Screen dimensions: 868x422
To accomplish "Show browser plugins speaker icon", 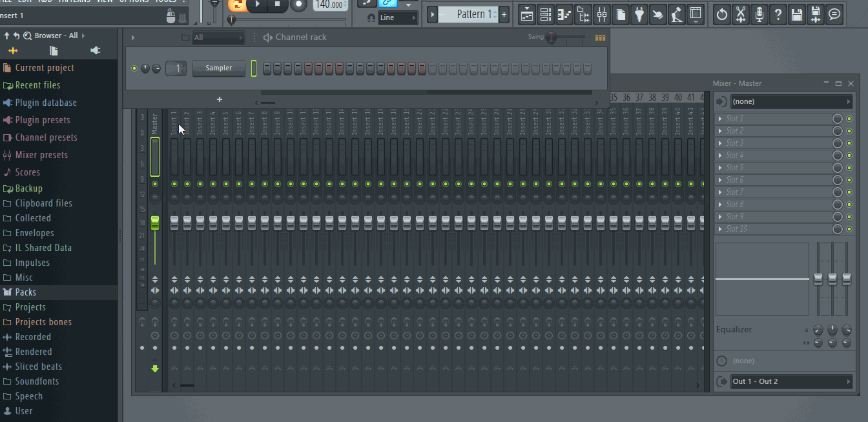I will pos(96,51).
